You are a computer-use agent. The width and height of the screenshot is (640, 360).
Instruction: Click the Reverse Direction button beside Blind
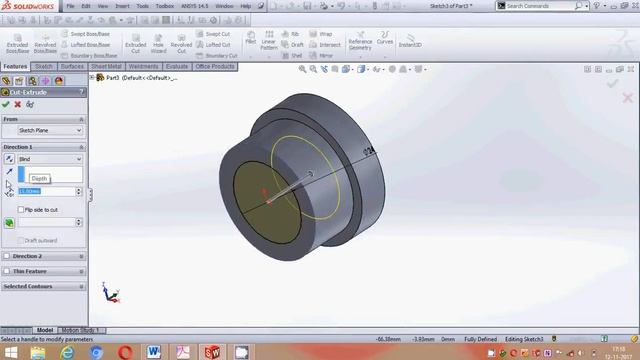(x=9, y=159)
